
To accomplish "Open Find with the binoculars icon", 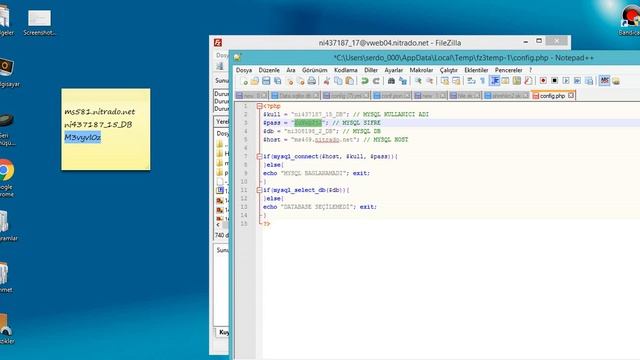I will (x=391, y=81).
